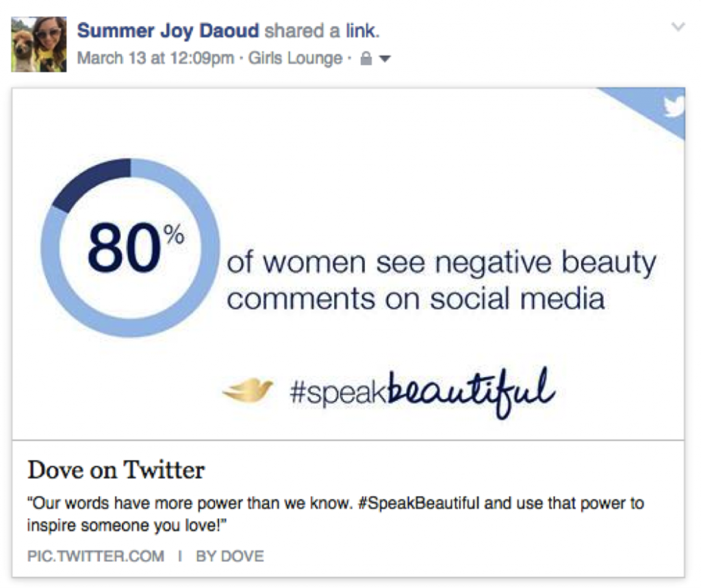Click the PIC.TWITTER.COM source link
Image resolution: width=701 pixels, height=588 pixels.
point(96,557)
